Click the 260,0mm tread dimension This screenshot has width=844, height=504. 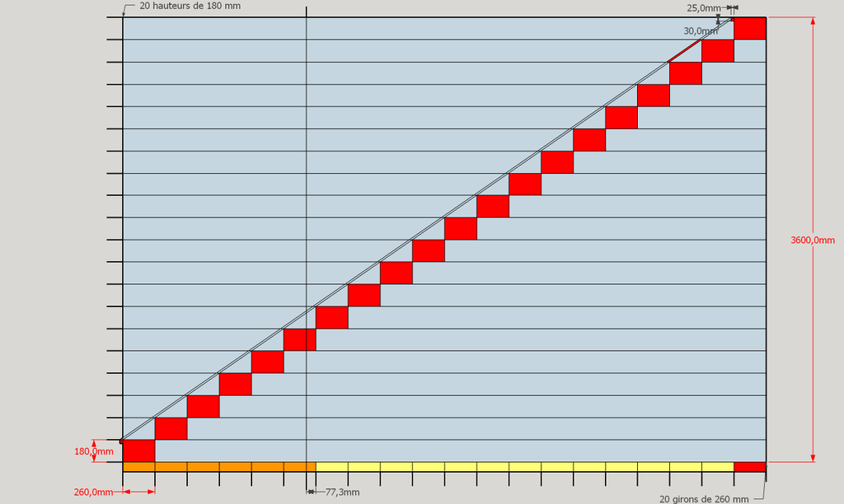click(x=93, y=492)
